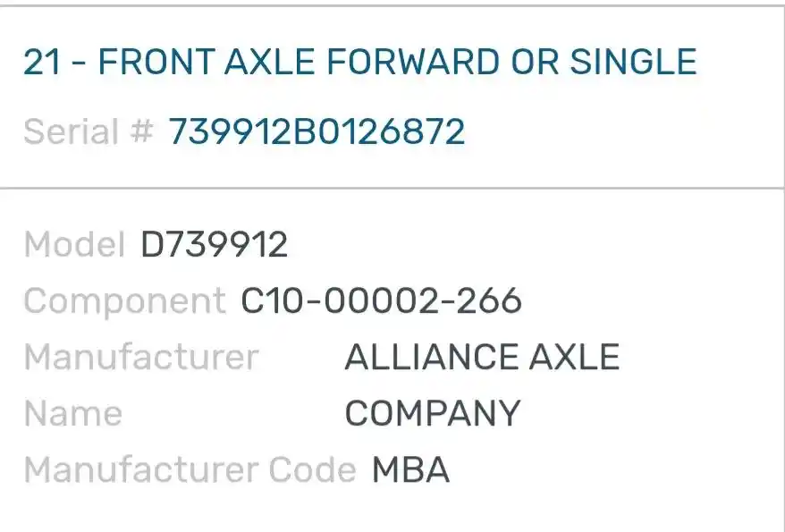Viewport: 785px width, 532px height.
Task: Click the Model field label
Action: coord(75,244)
